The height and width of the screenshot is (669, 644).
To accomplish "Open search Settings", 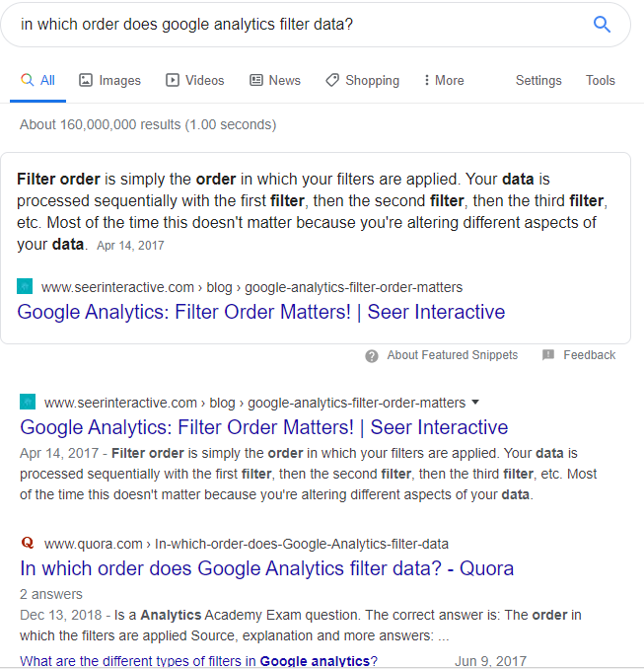I will pyautogui.click(x=538, y=81).
